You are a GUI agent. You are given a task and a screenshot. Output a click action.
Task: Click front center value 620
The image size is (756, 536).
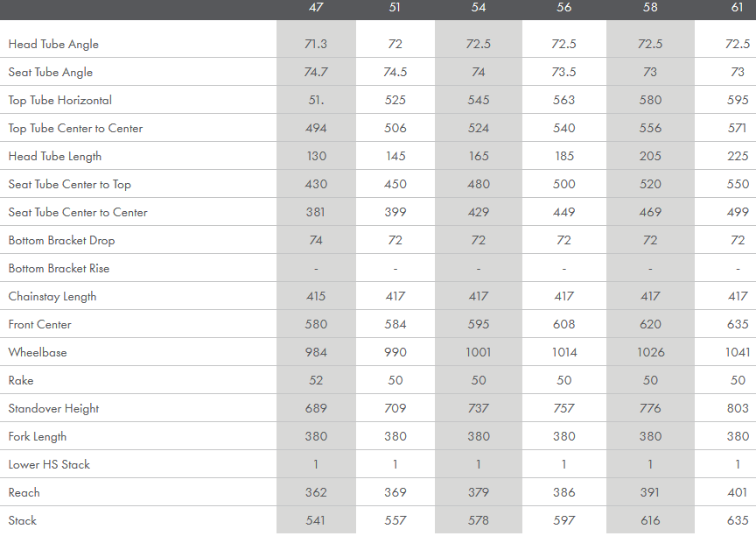(650, 324)
